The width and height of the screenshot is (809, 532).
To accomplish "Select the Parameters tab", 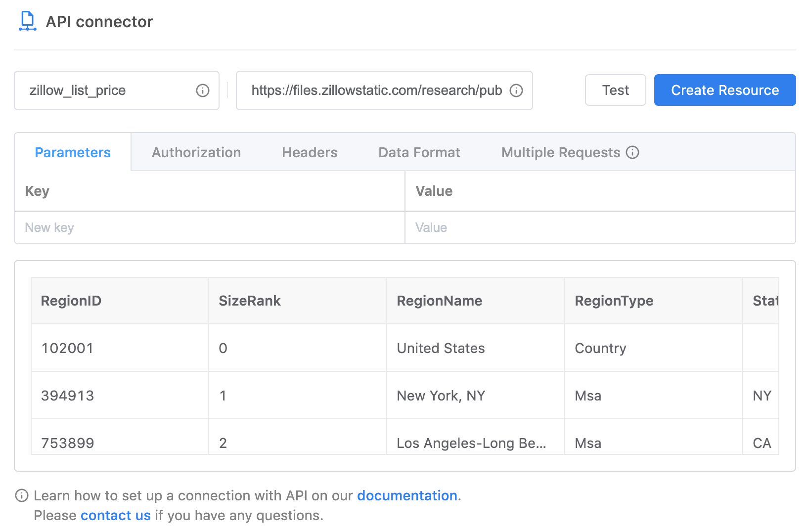I will (73, 152).
